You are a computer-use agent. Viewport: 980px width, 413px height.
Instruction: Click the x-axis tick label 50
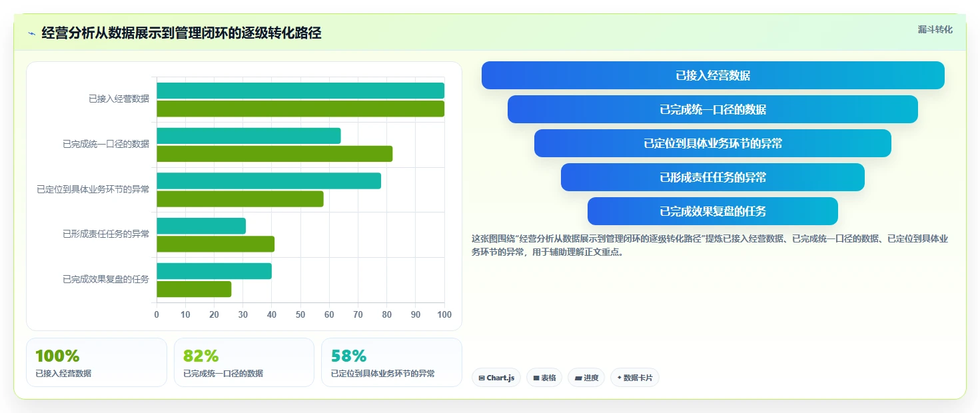pos(300,314)
